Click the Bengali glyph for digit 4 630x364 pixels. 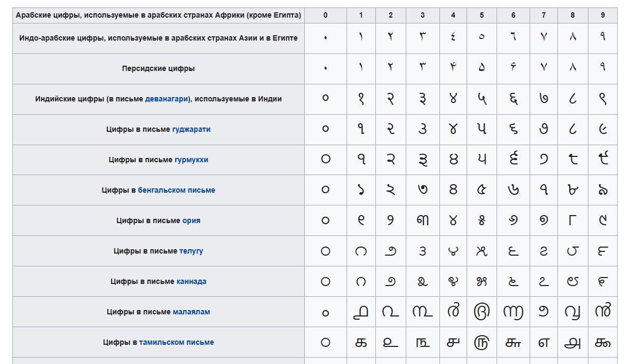coord(453,189)
